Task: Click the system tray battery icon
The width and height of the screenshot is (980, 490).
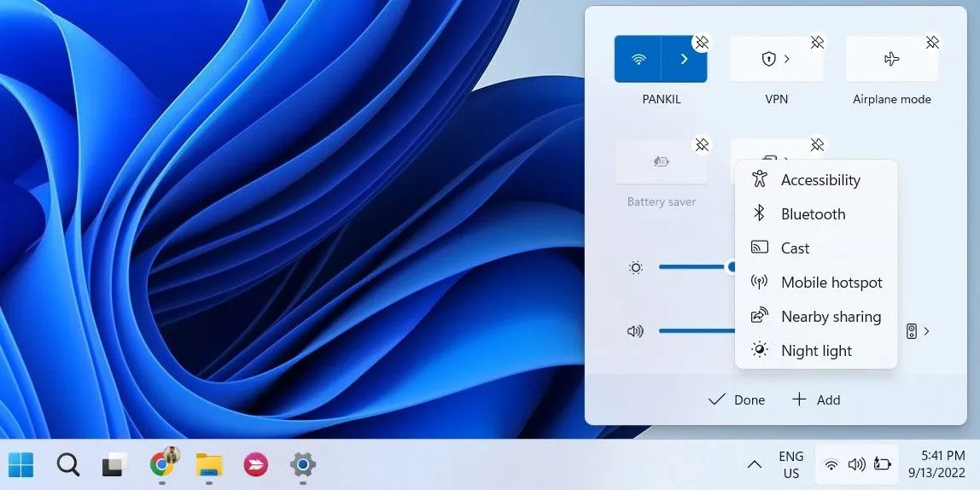Action: coord(882,464)
